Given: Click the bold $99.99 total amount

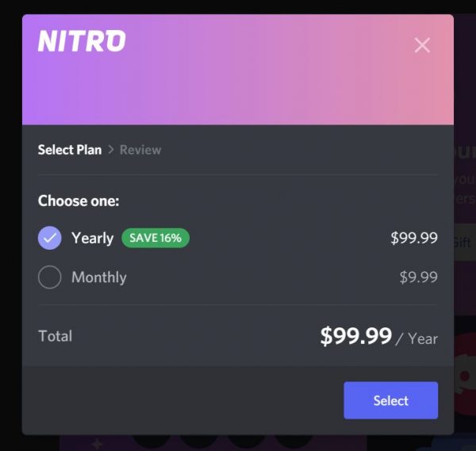Looking at the screenshot, I should [x=355, y=336].
